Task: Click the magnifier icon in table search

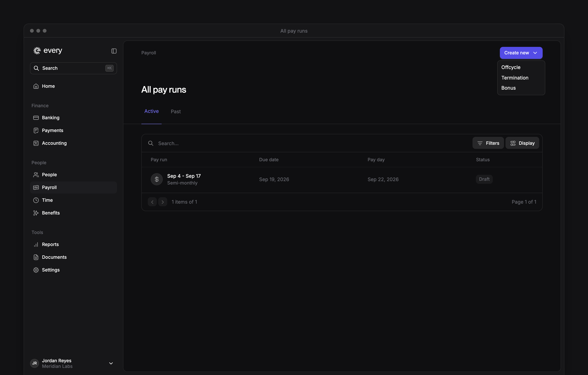Action: coord(151,143)
